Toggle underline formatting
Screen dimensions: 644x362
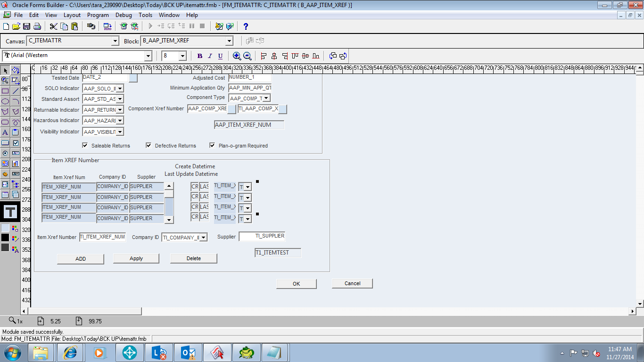(x=220, y=56)
